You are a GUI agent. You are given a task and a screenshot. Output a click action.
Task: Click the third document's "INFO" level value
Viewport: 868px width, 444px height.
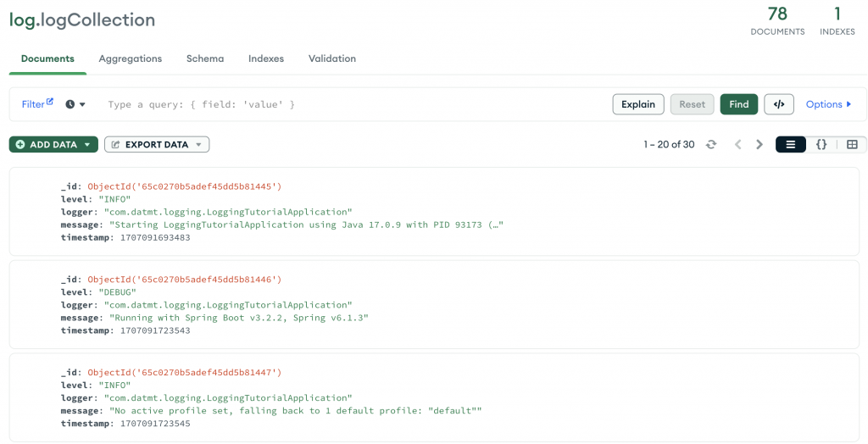click(x=114, y=386)
